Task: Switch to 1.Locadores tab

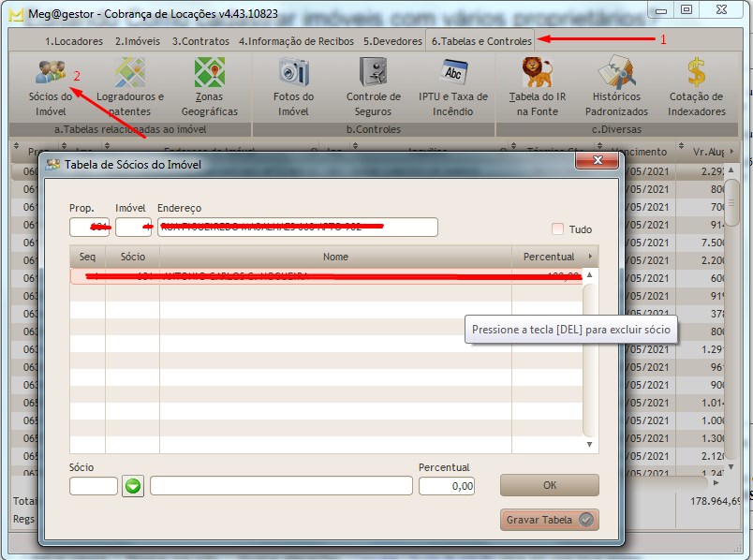Action: click(x=75, y=41)
